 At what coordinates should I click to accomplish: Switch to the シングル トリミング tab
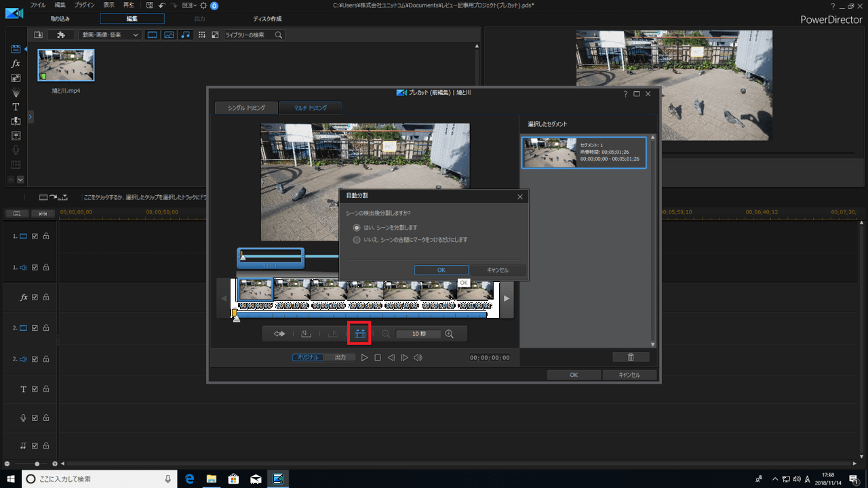pyautogui.click(x=245, y=108)
